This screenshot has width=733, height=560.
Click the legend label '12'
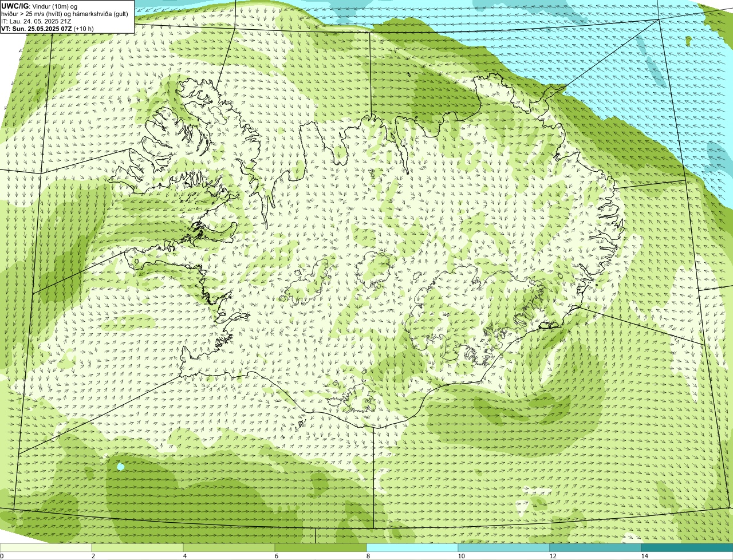(553, 556)
